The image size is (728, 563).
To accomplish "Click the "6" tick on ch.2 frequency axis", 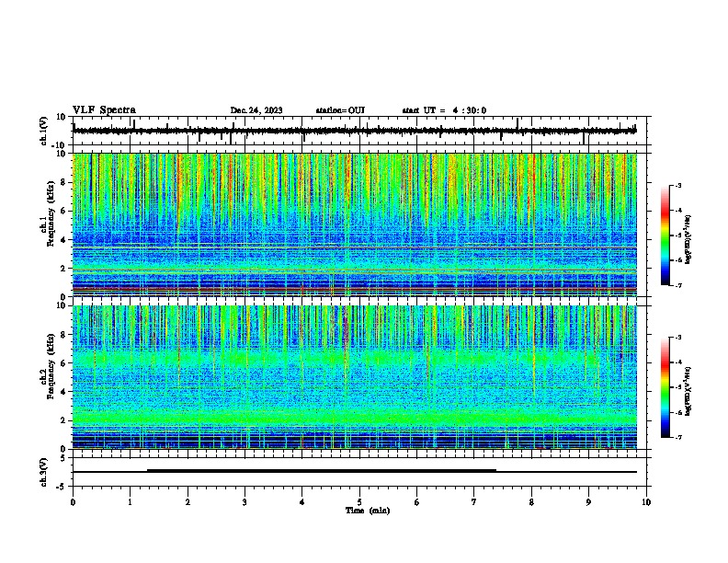I will pyautogui.click(x=63, y=363).
